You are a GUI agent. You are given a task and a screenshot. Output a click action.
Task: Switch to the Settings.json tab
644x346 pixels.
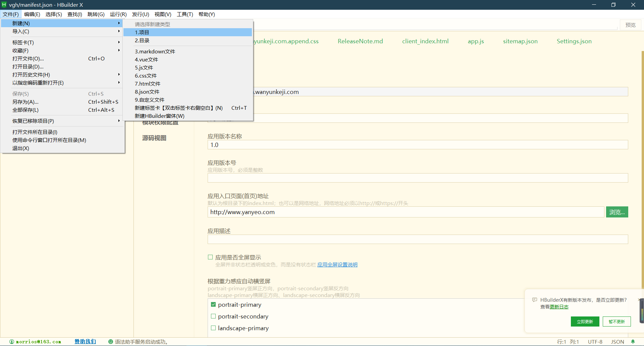(574, 41)
